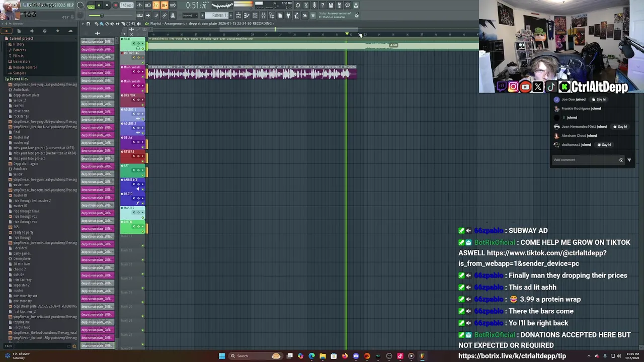This screenshot has width=644, height=362.
Task: Collapse the Recent files section
Action: [18, 79]
